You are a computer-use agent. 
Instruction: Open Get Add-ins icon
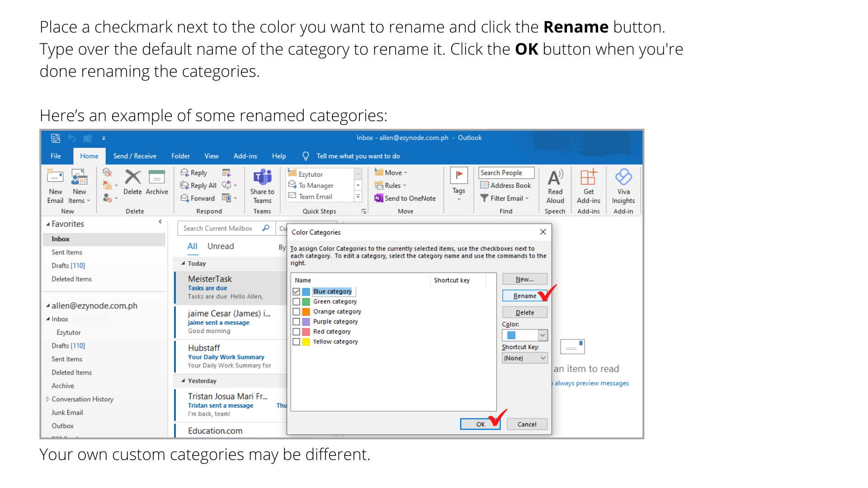589,178
